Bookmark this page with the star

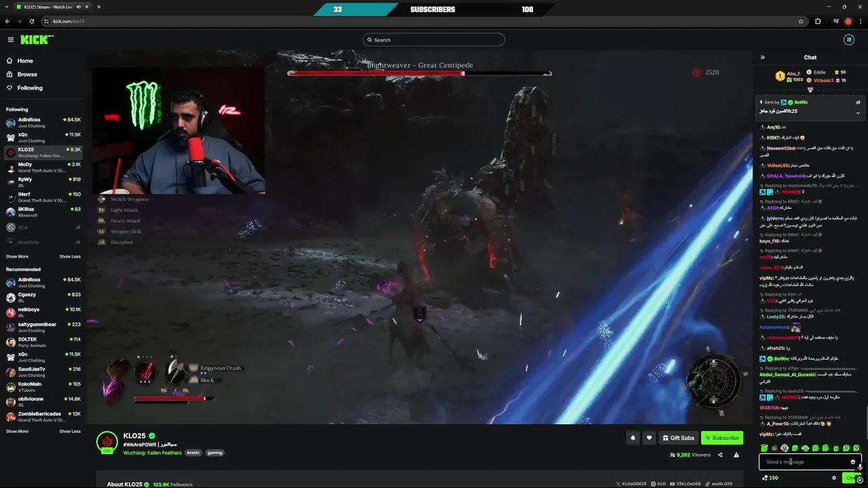pos(801,21)
